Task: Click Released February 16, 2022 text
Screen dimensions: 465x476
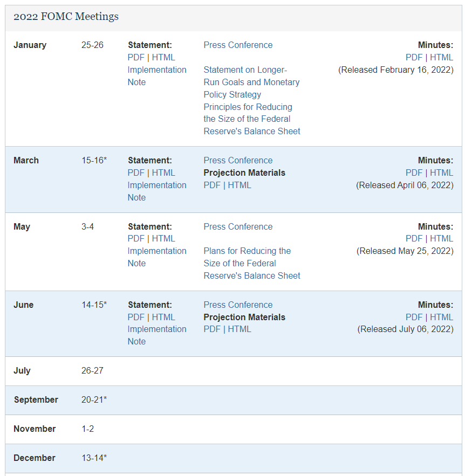Action: pos(396,70)
